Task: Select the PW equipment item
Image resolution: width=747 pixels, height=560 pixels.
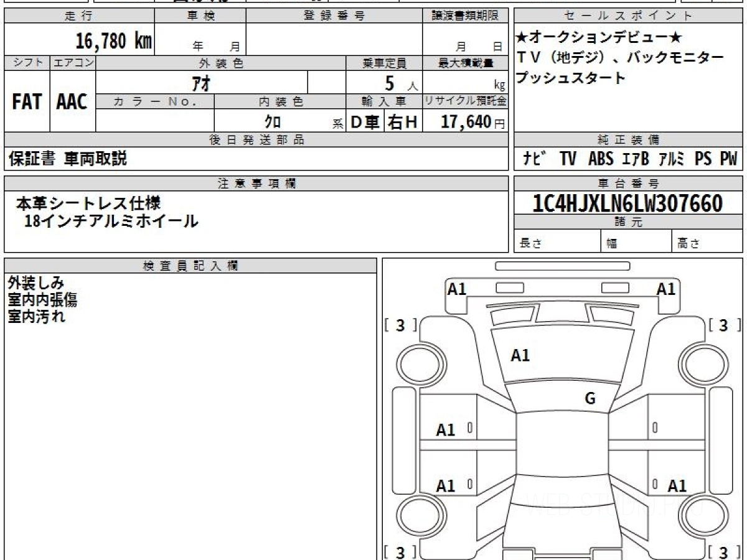Action: pos(728,159)
